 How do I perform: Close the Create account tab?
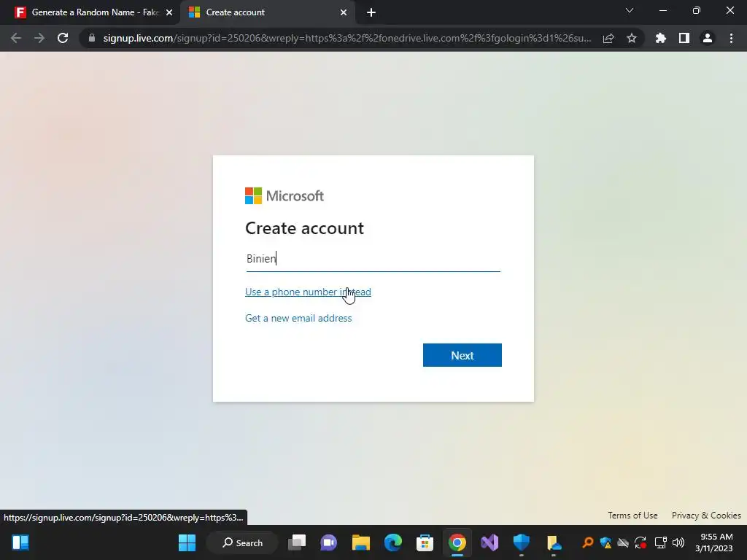pyautogui.click(x=344, y=12)
